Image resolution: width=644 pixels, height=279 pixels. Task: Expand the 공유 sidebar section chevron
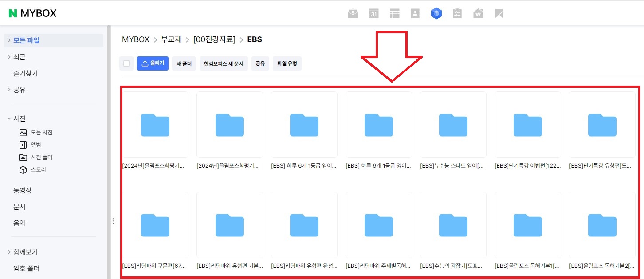[x=9, y=90]
